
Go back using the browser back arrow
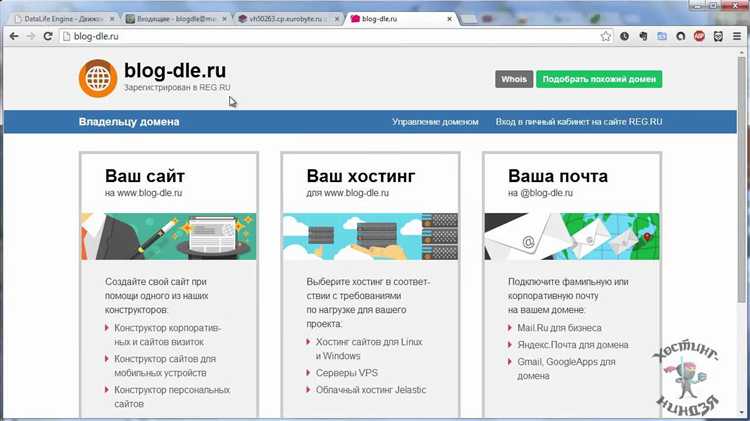14,36
